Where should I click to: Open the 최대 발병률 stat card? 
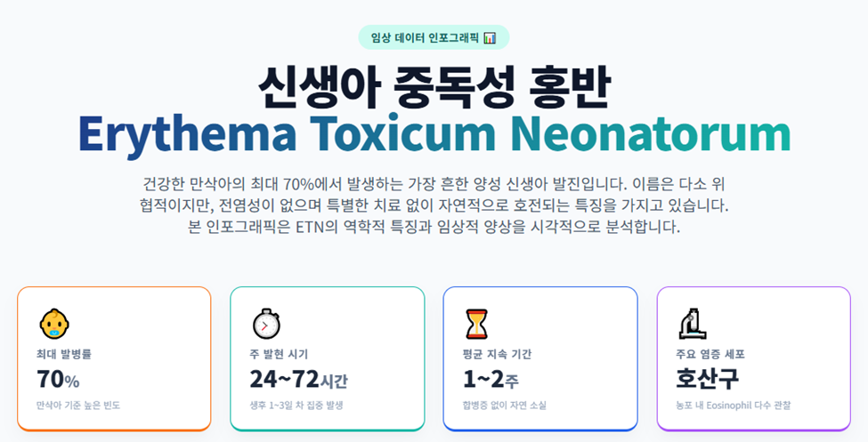coord(114,358)
